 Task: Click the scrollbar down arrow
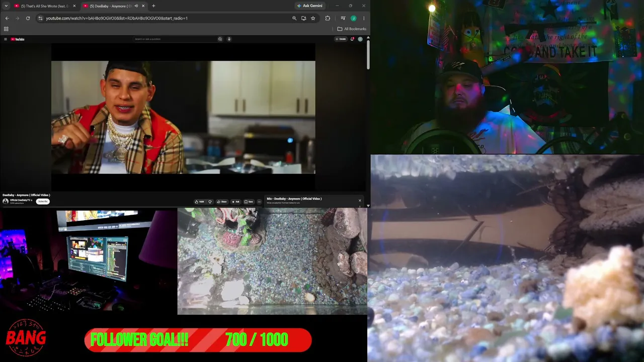click(368, 206)
